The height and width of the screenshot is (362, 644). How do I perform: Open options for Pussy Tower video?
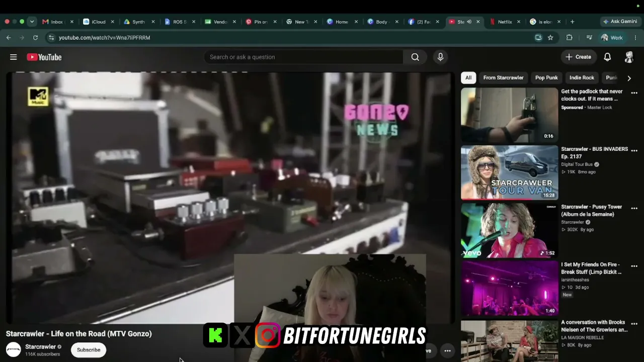pos(634,208)
